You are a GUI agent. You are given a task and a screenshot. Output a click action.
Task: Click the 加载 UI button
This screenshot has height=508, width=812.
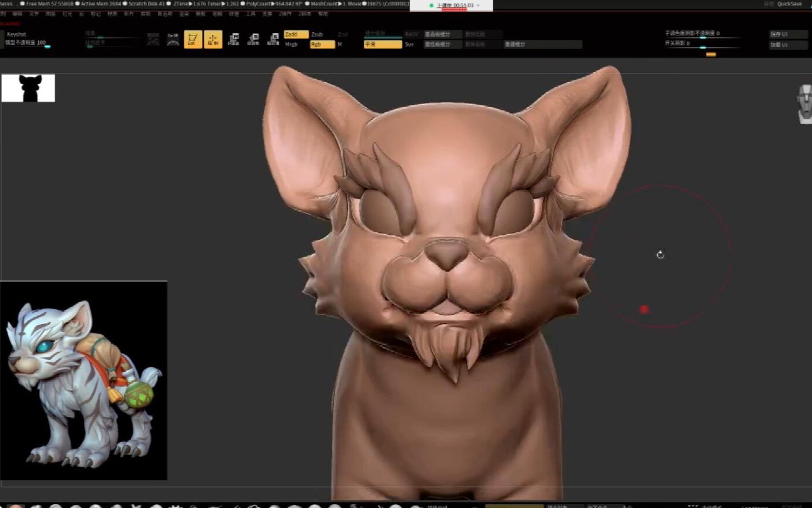click(789, 45)
